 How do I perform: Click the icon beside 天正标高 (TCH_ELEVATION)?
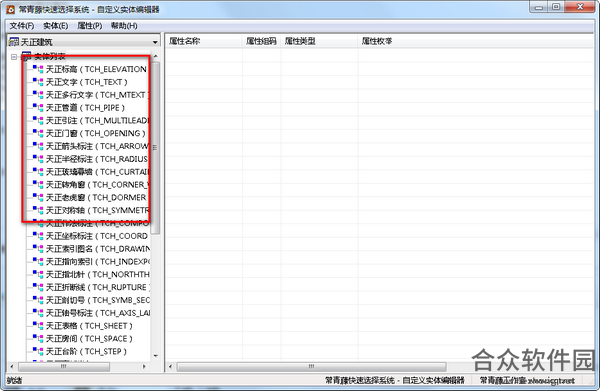coord(38,69)
